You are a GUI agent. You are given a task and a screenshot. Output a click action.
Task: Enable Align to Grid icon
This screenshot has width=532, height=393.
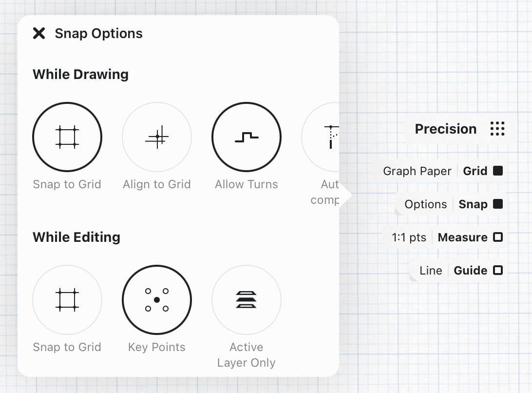(157, 137)
